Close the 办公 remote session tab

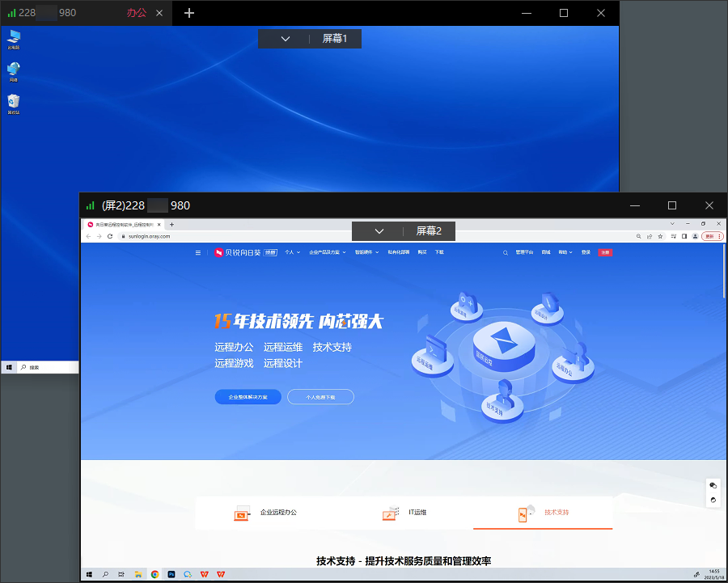point(159,13)
